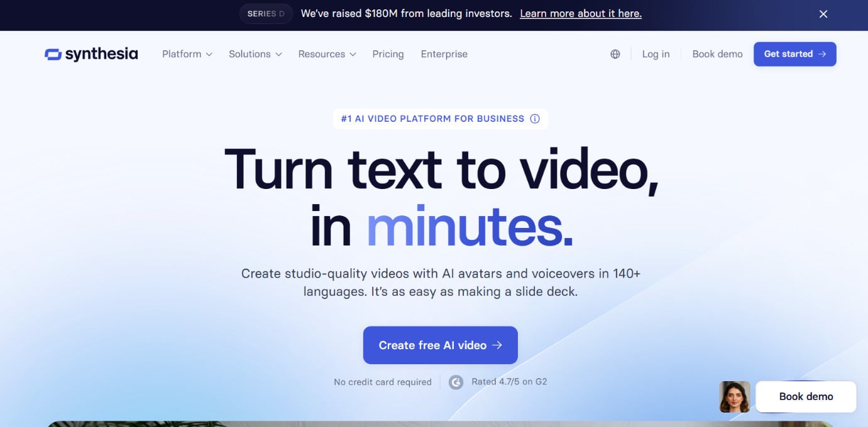Open the Pricing page
Image resolution: width=868 pixels, height=427 pixels.
388,54
